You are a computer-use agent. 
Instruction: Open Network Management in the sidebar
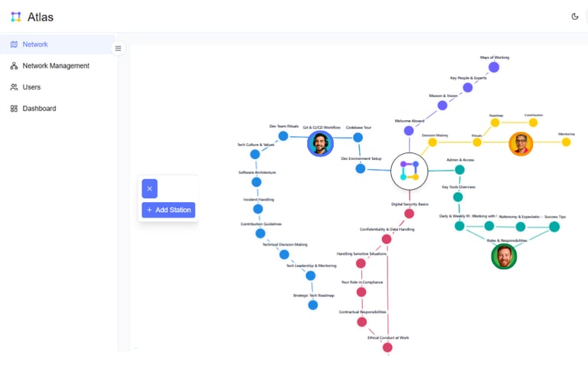(x=57, y=66)
